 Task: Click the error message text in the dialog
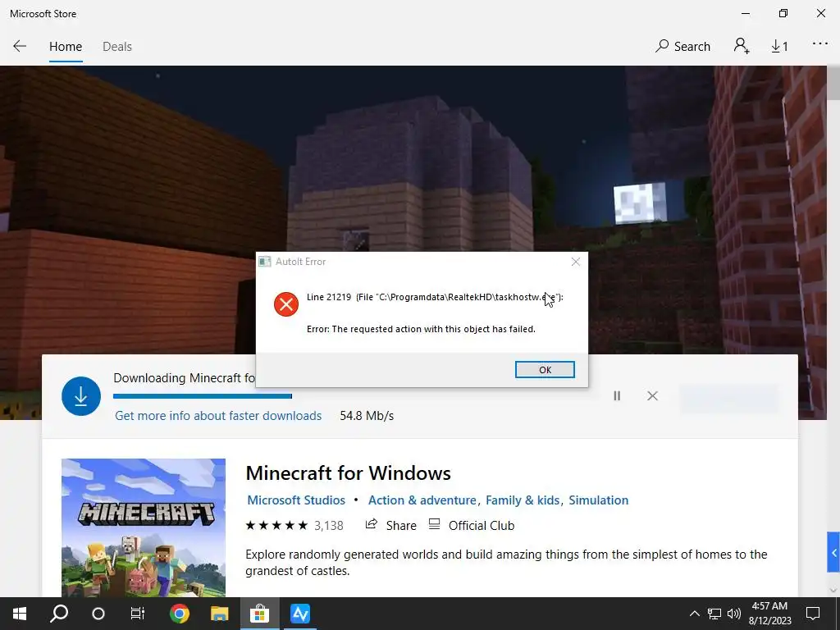point(421,329)
